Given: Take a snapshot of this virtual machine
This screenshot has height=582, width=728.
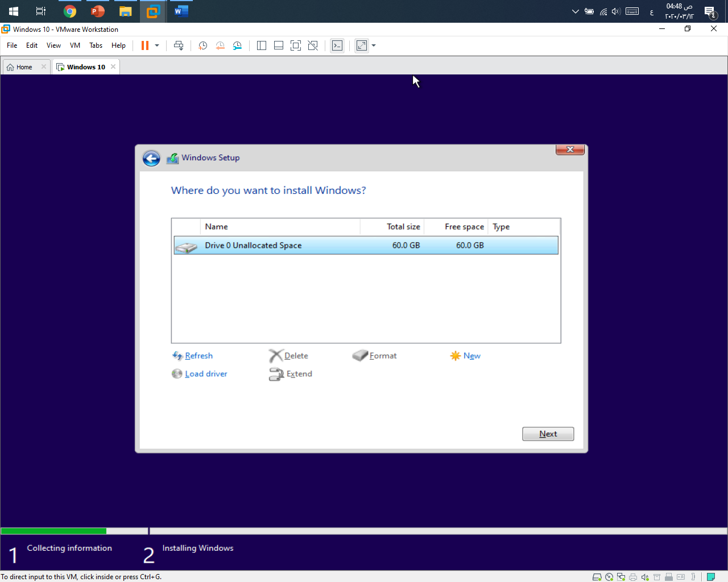Looking at the screenshot, I should 202,45.
